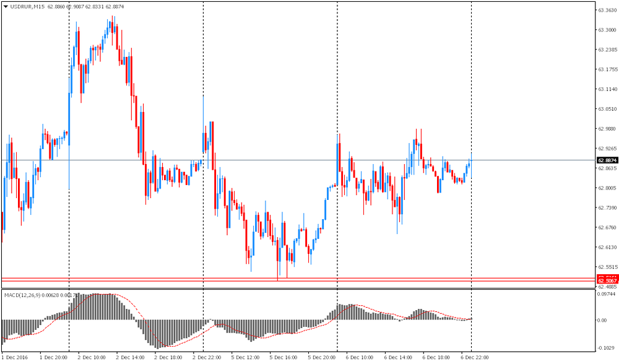Click price axis label 62.6760
This screenshot has width=619, height=364.
point(607,227)
